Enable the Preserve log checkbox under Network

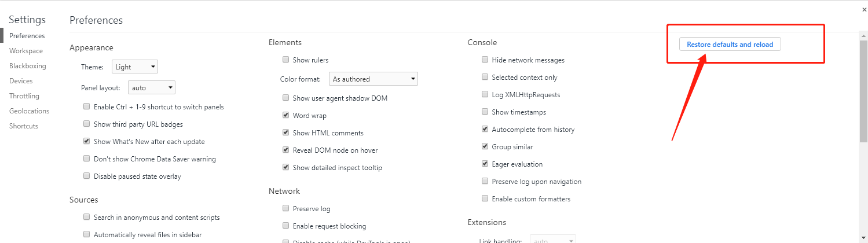(286, 208)
